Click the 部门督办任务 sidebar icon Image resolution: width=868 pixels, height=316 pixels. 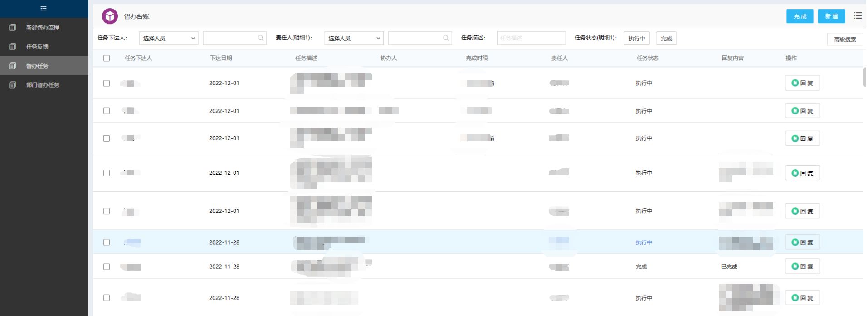point(13,85)
